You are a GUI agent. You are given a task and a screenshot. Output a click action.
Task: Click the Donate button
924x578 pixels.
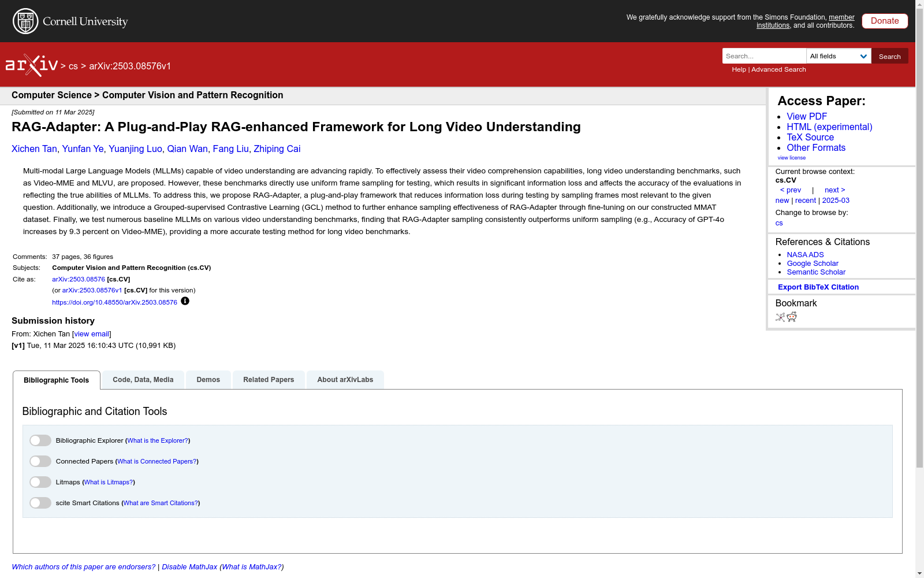(x=885, y=21)
